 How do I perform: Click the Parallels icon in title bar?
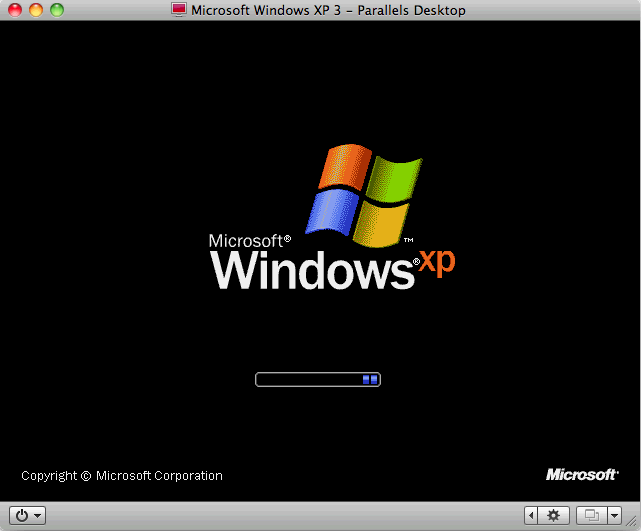point(179,9)
